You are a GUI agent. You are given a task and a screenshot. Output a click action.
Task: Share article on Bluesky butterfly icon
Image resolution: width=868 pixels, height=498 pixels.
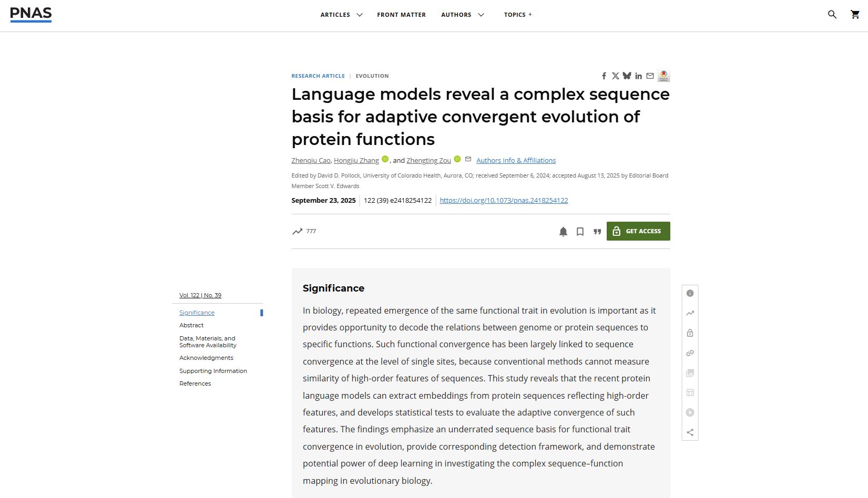pyautogui.click(x=627, y=76)
